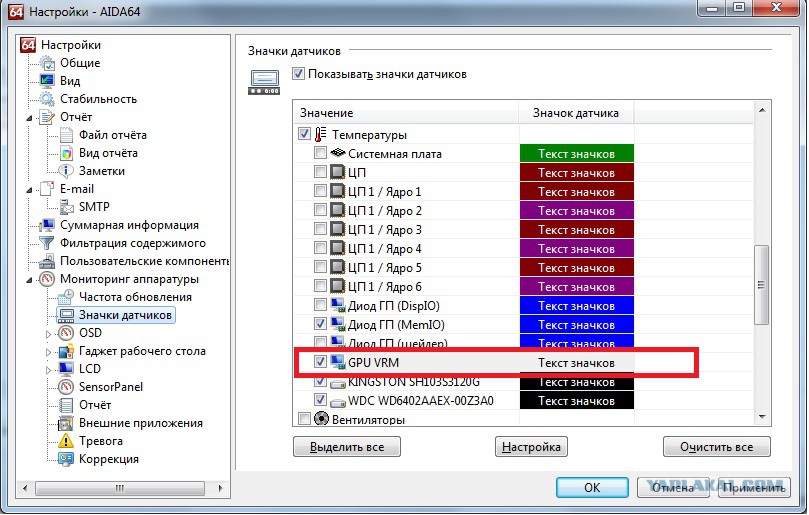809x515 pixels.
Task: Click the Температуры thermometer icon
Action: point(320,135)
